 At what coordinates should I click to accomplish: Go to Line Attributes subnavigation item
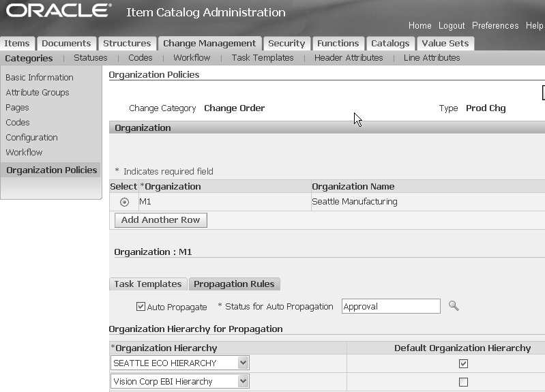click(432, 58)
